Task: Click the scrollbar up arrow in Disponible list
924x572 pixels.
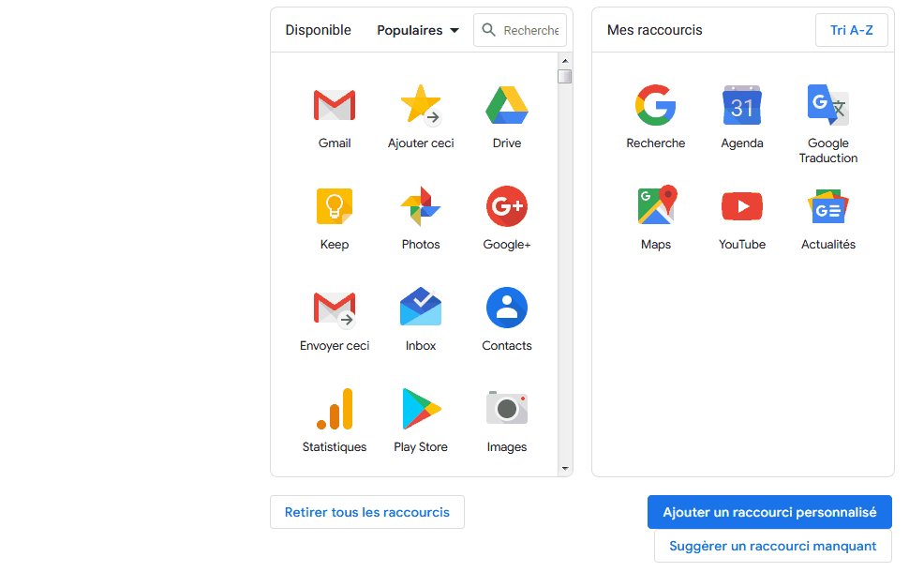Action: [x=565, y=61]
